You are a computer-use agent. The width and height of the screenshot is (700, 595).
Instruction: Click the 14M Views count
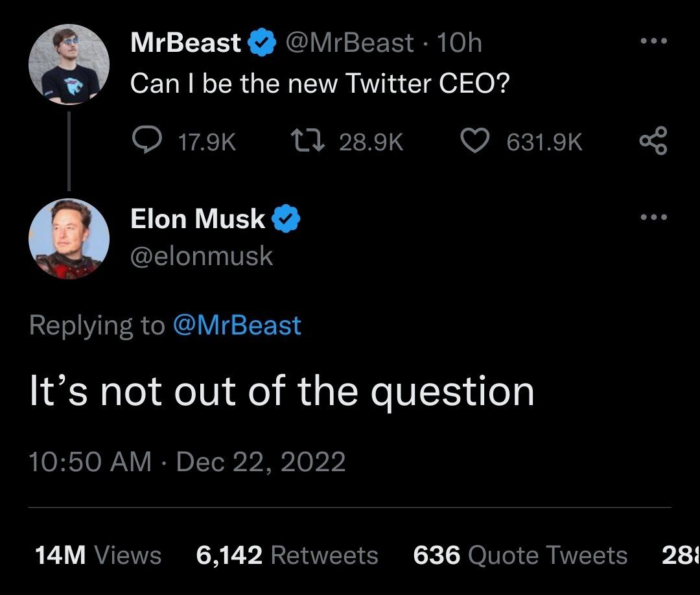click(x=97, y=555)
